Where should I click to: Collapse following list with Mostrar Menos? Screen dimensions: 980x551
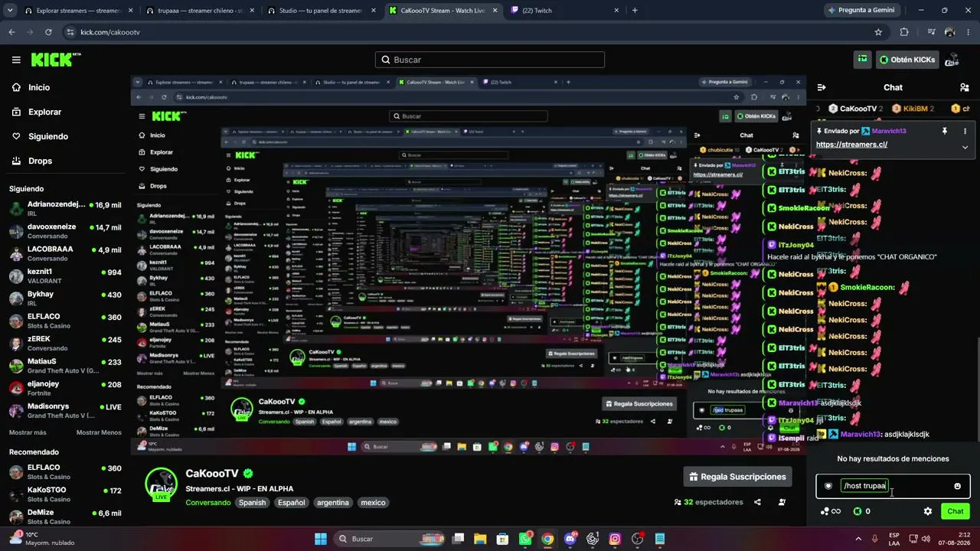pos(99,432)
